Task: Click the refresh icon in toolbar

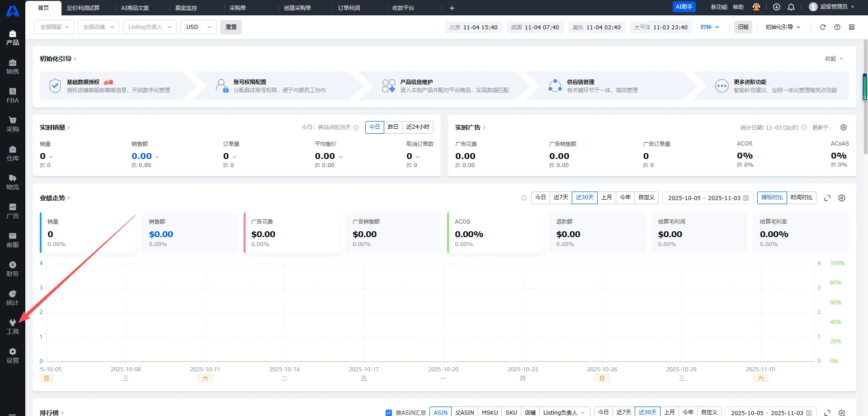Action: (x=823, y=27)
